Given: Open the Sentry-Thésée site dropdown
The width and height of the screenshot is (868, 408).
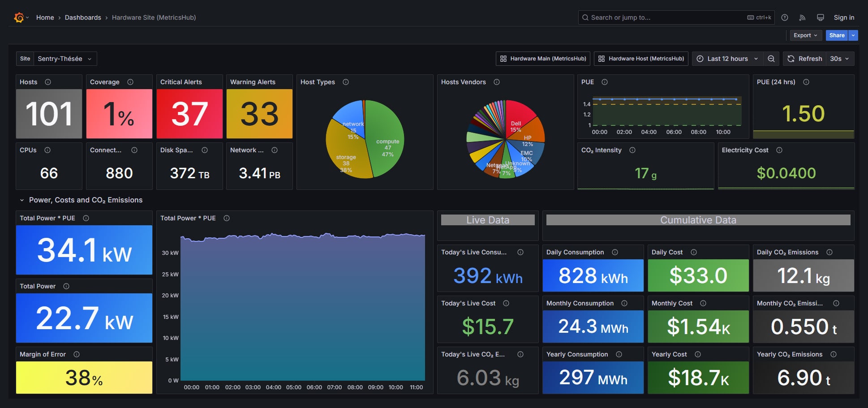Looking at the screenshot, I should coord(65,58).
